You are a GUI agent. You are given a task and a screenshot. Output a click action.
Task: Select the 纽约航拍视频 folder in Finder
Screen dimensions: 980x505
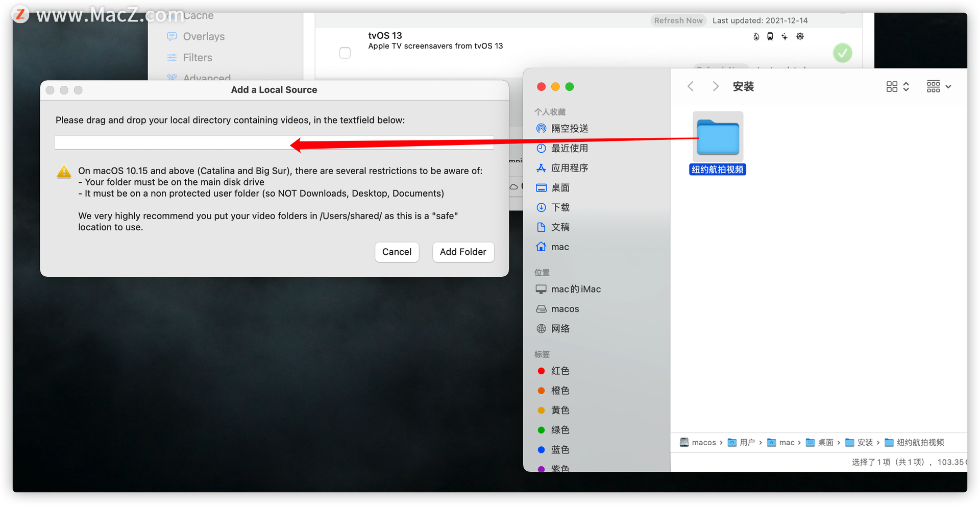coord(718,144)
